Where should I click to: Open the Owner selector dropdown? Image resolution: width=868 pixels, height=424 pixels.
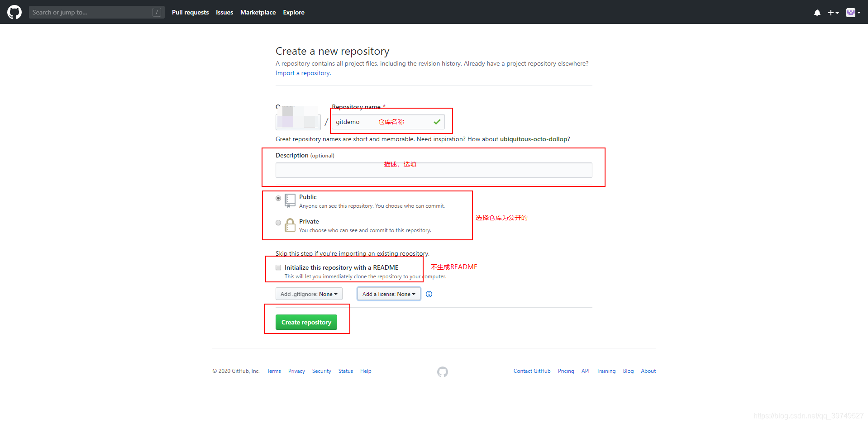coord(298,122)
